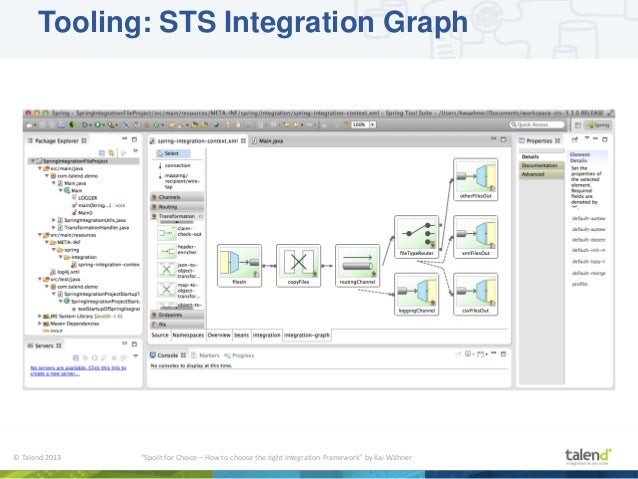Maximize the Console view
This screenshot has width=638, height=479.
tap(503, 354)
